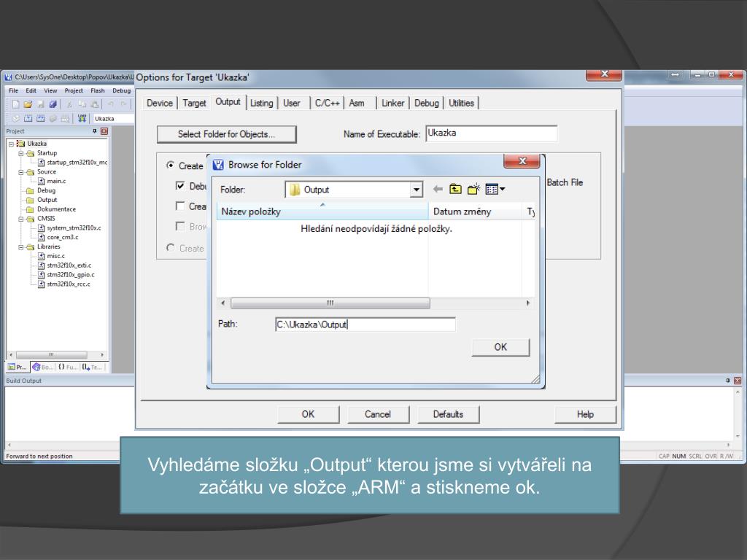Switch to the C/C++ tab

(x=328, y=103)
